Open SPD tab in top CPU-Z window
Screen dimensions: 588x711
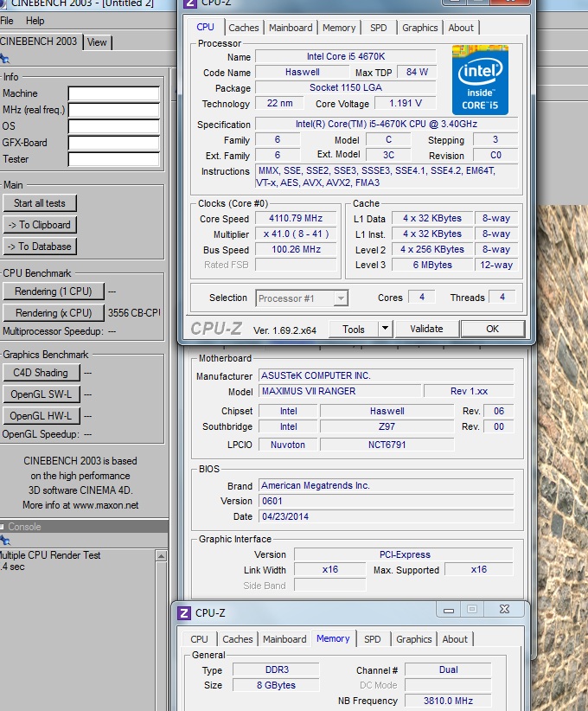(x=379, y=28)
